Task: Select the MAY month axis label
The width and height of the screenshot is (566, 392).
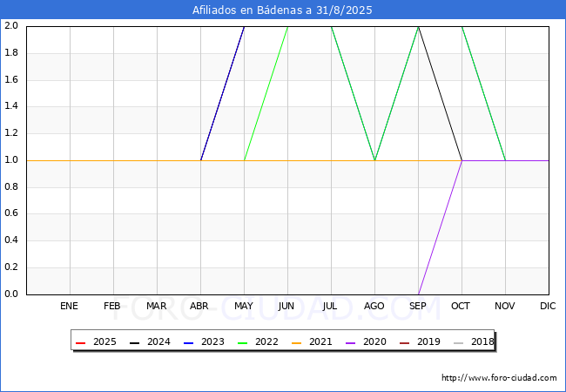Action: 244,306
